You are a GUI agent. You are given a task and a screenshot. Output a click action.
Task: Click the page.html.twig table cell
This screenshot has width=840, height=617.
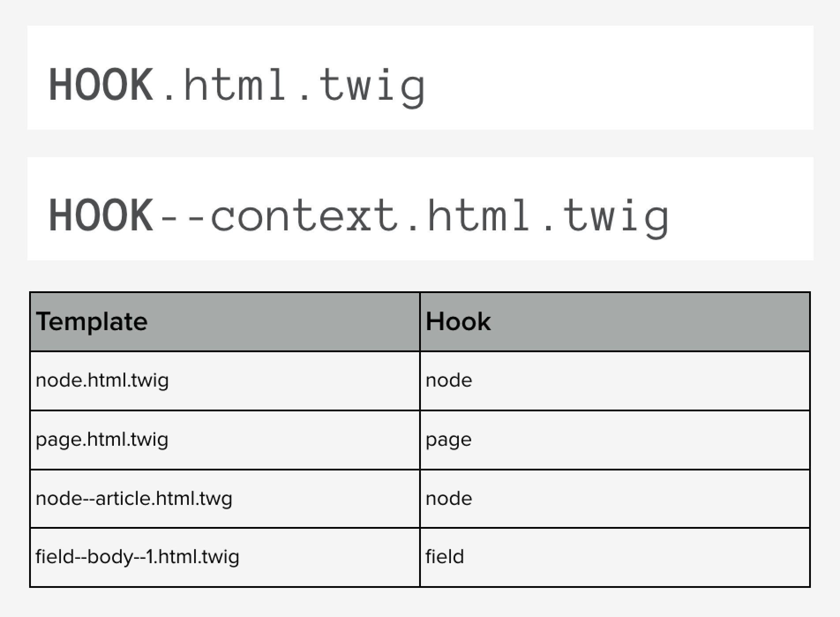coord(102,440)
